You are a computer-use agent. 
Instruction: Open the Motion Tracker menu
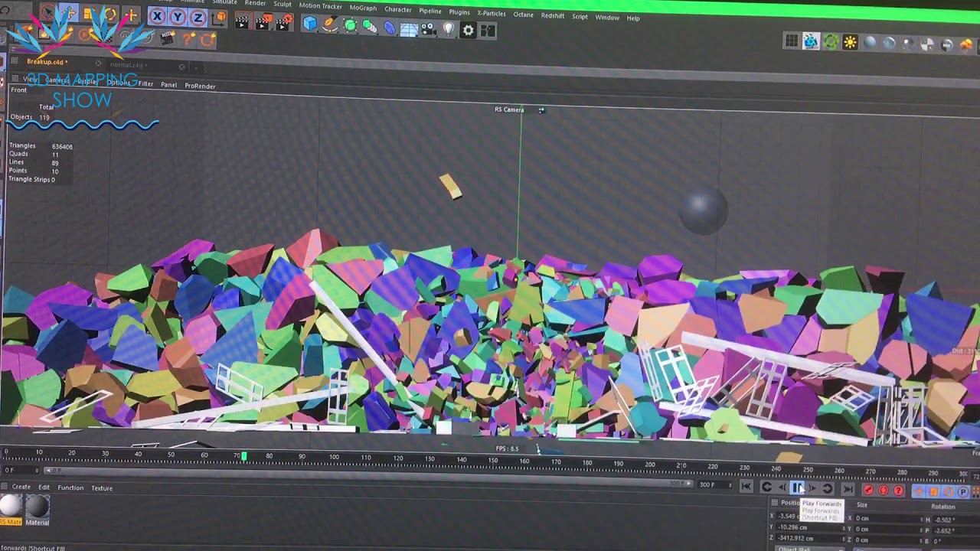pyautogui.click(x=321, y=6)
